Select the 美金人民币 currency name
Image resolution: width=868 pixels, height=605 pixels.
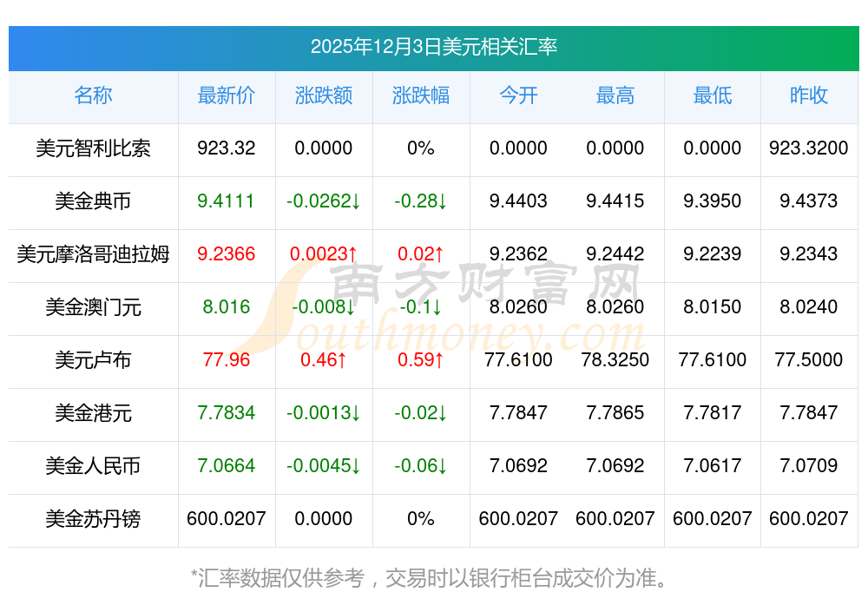click(93, 466)
